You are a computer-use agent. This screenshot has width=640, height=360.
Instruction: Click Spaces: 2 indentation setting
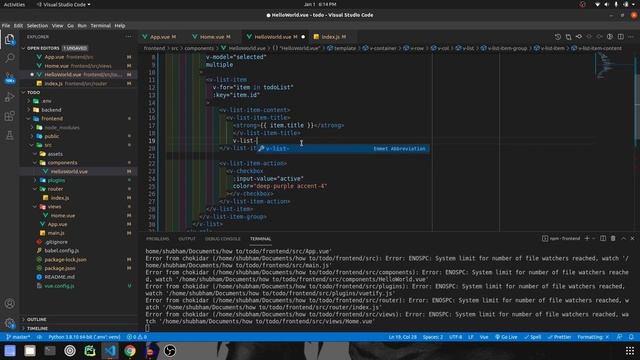click(433, 337)
